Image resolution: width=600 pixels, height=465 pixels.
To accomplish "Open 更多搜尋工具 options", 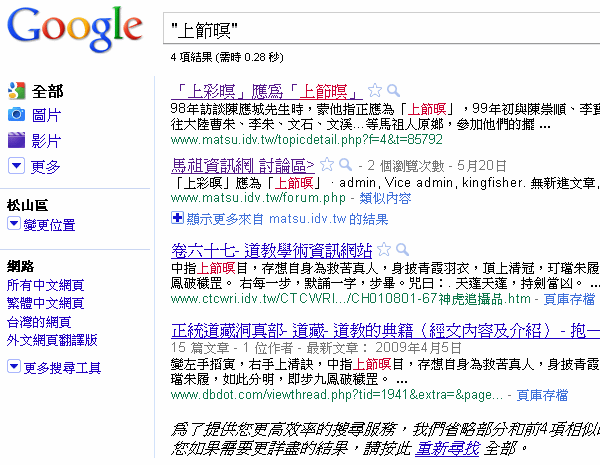I will click(x=62, y=368).
